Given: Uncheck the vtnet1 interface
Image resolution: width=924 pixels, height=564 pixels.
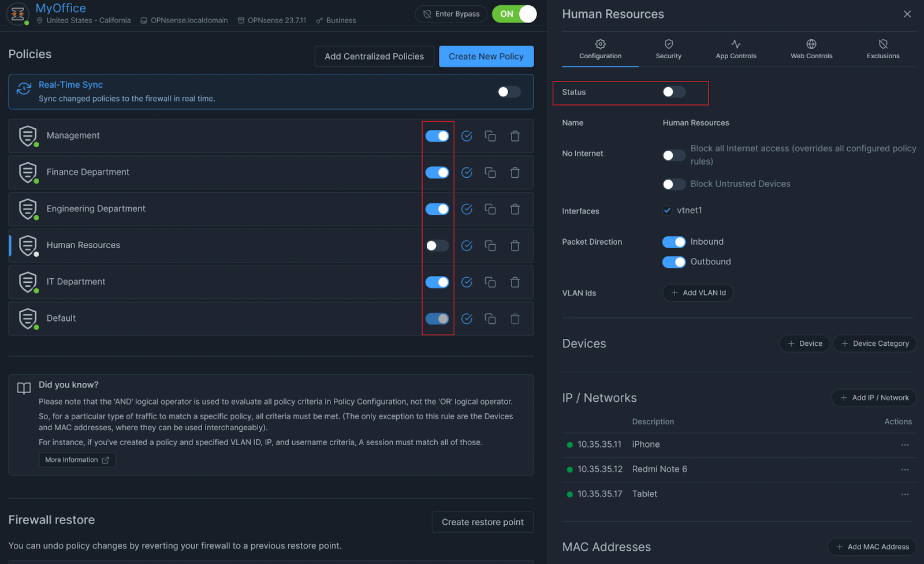Looking at the screenshot, I should click(x=668, y=210).
